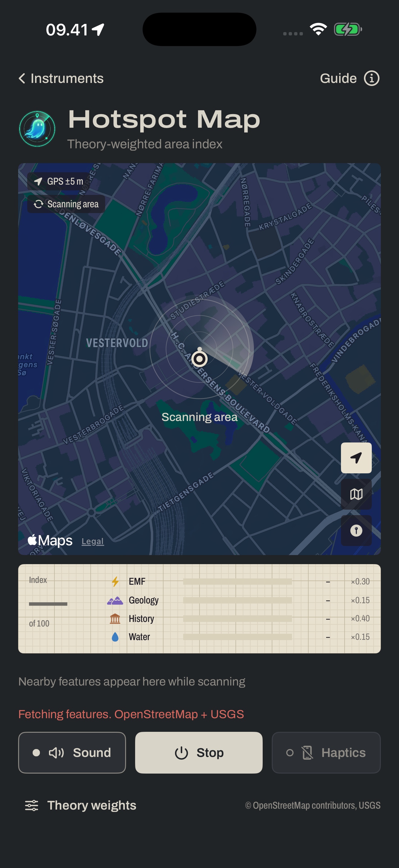Tap 'Nearby features appear here while scanning' text
The width and height of the screenshot is (399, 868).
click(x=131, y=681)
